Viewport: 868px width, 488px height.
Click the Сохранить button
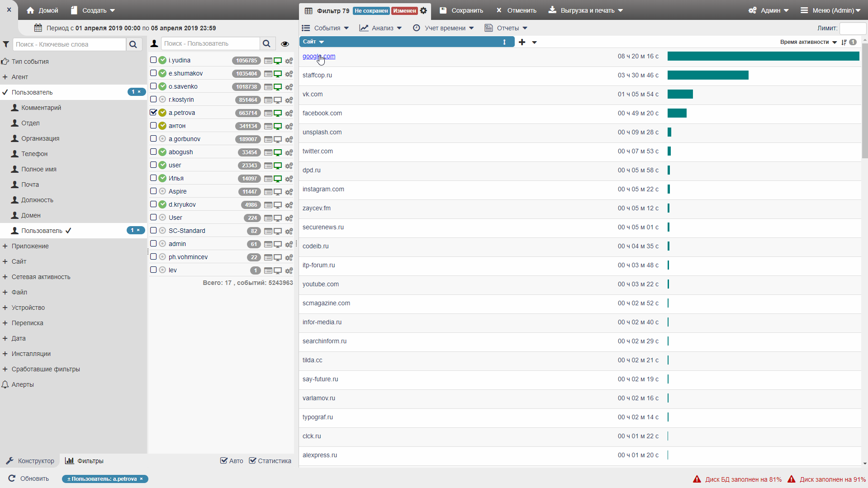(x=461, y=10)
